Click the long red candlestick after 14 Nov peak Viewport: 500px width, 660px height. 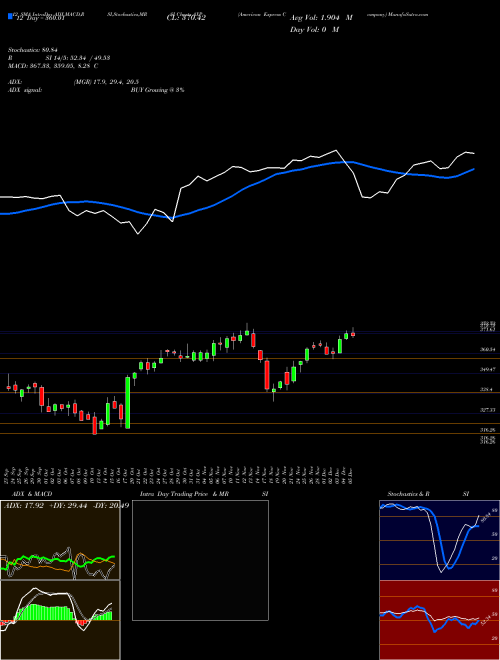267,375
